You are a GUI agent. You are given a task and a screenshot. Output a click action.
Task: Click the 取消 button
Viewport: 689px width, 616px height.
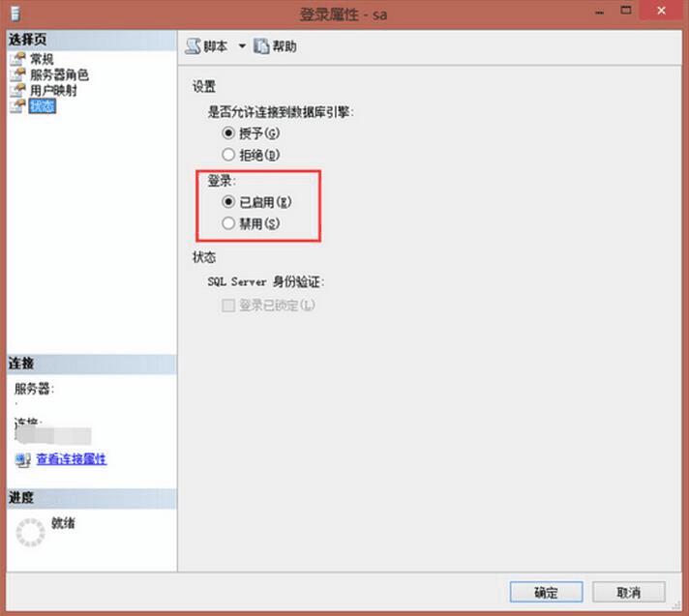point(628,592)
